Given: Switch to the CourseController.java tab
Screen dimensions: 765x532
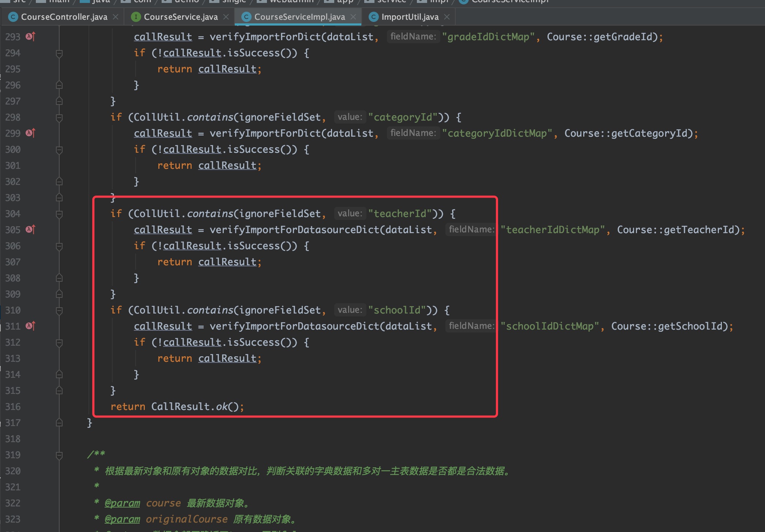Looking at the screenshot, I should 64,17.
